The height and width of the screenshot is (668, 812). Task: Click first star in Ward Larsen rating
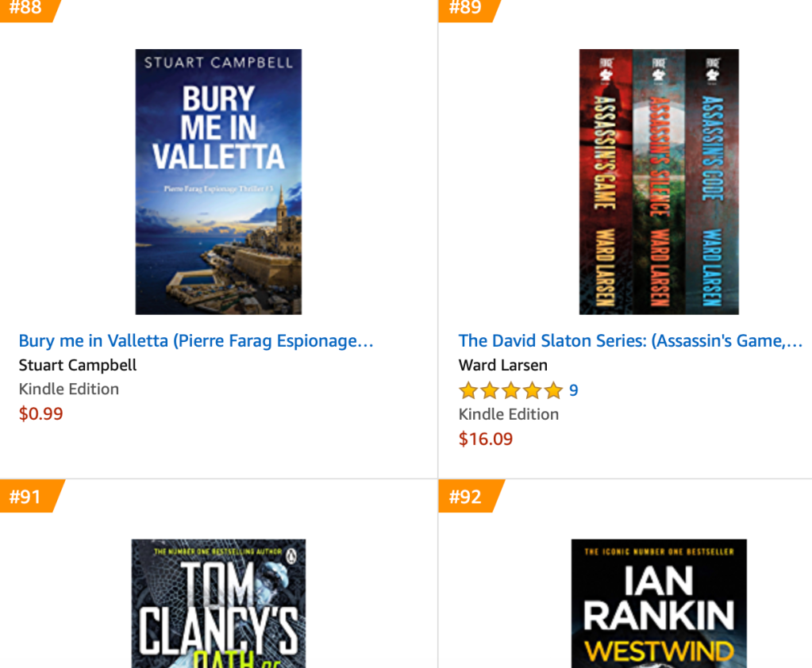pyautogui.click(x=468, y=390)
